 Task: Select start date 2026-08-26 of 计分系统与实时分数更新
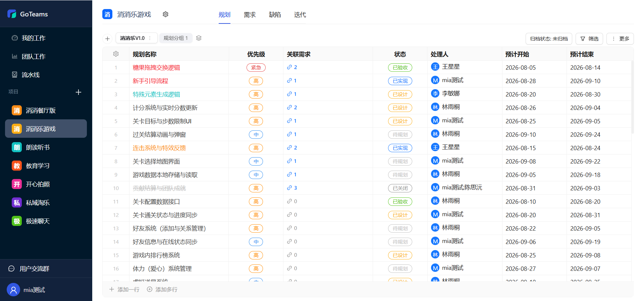coord(521,108)
